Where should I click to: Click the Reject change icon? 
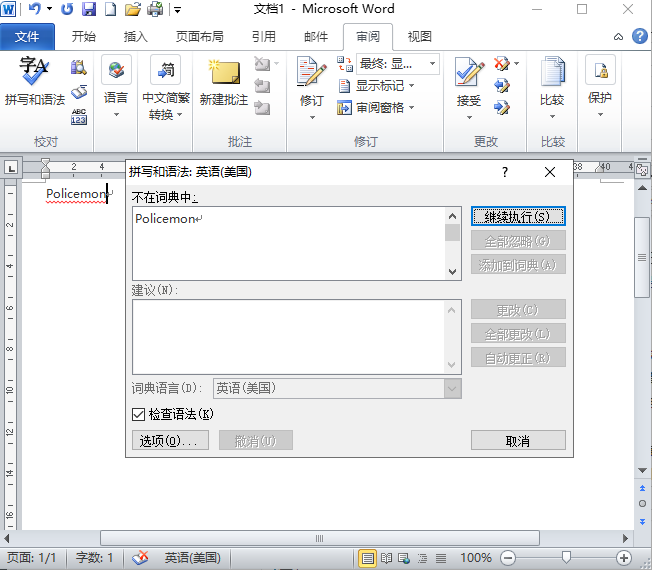(502, 64)
